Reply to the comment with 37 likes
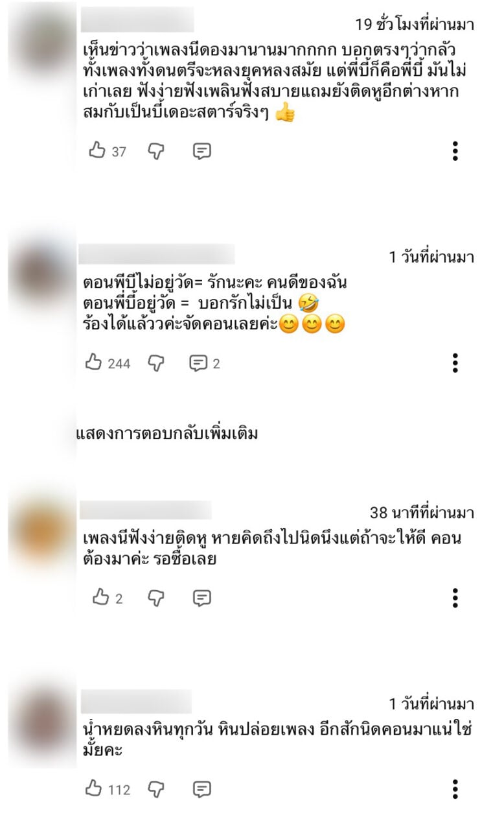This screenshot has height=830, width=504. (x=202, y=151)
